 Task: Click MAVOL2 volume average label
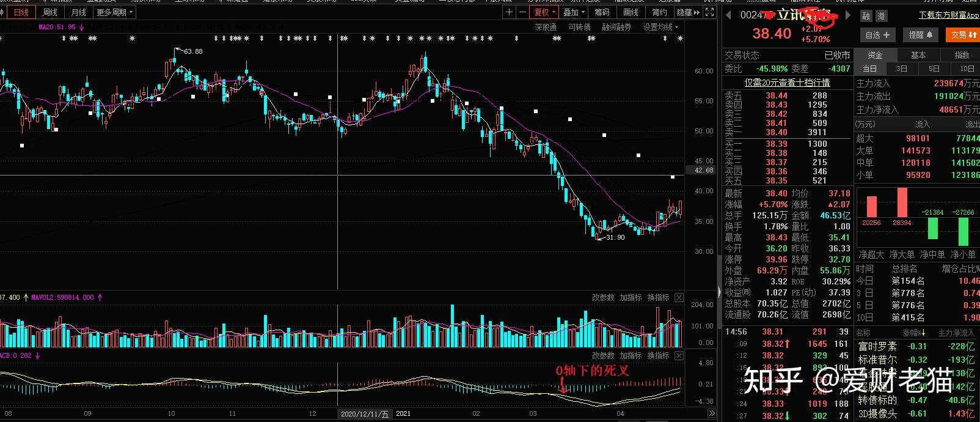coord(62,297)
